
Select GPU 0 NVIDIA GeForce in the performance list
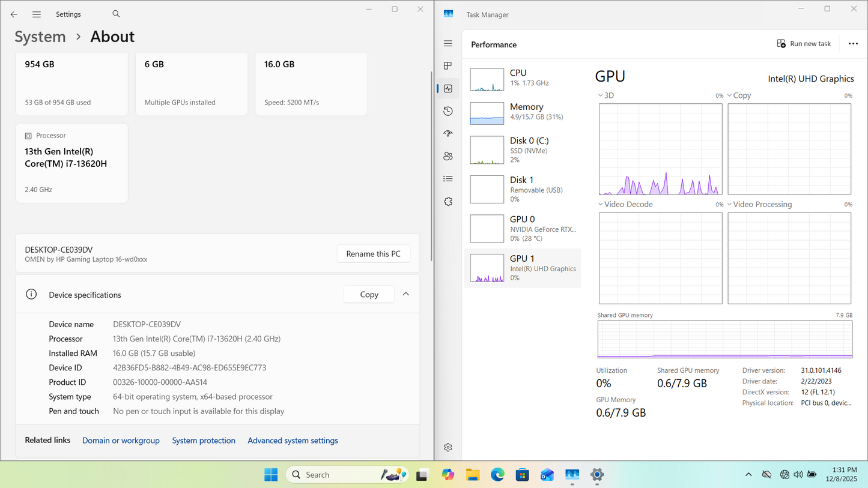pyautogui.click(x=522, y=228)
